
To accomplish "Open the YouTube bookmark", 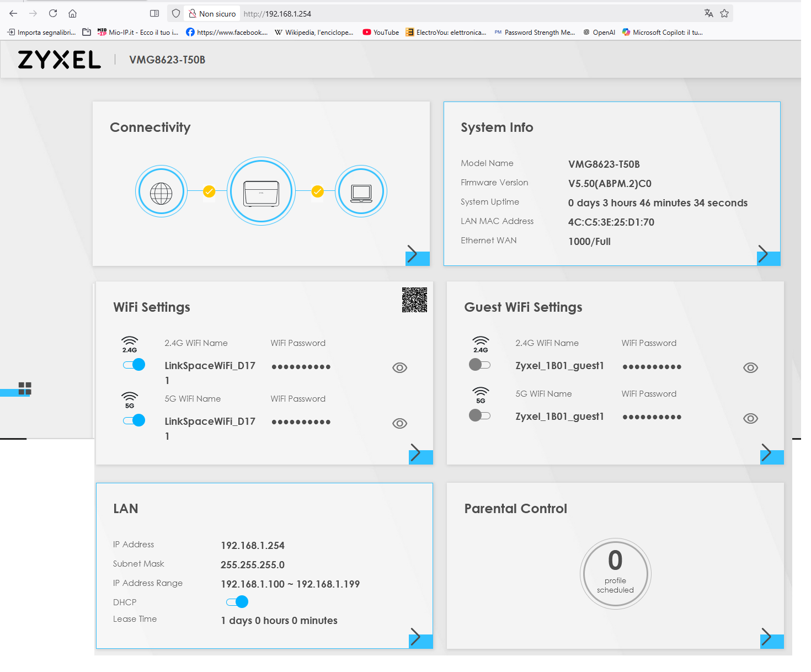I will (381, 33).
